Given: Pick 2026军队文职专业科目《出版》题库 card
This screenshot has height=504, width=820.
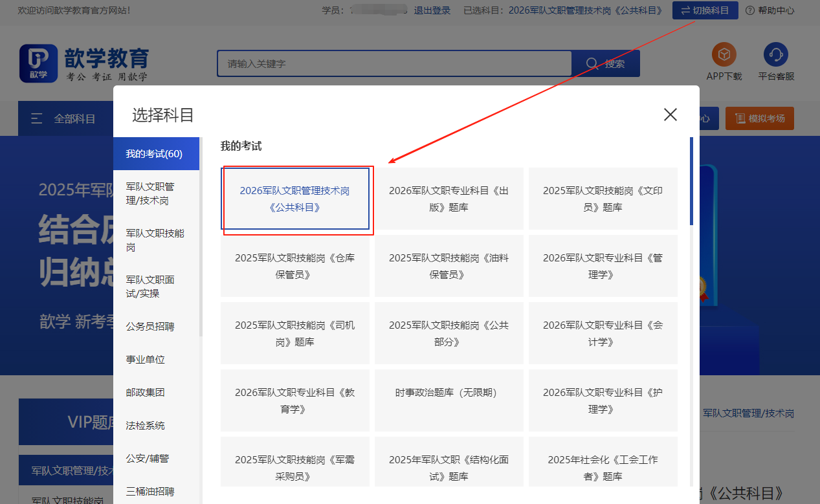Looking at the screenshot, I should [449, 199].
